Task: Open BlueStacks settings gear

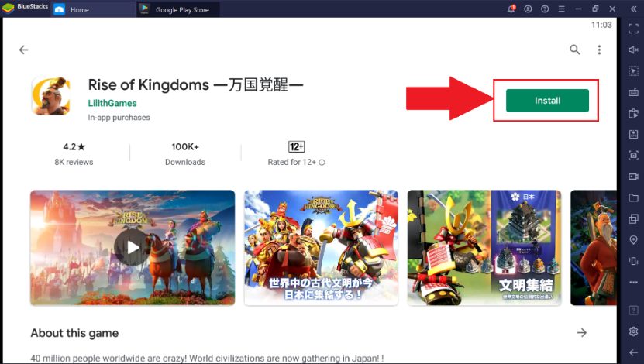Action: [633, 331]
